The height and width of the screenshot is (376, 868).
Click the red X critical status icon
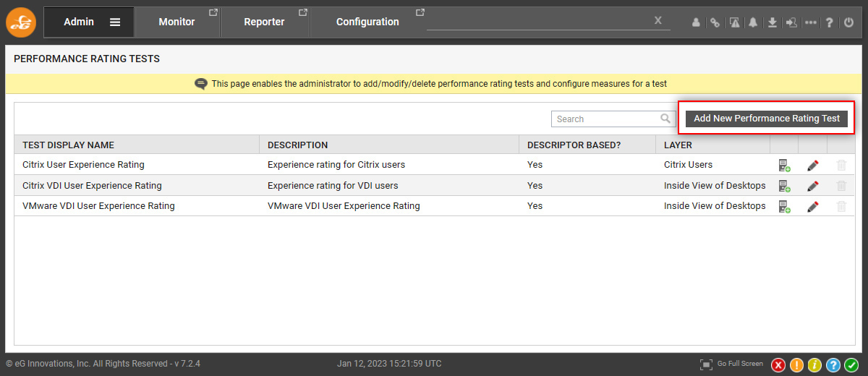(x=778, y=364)
